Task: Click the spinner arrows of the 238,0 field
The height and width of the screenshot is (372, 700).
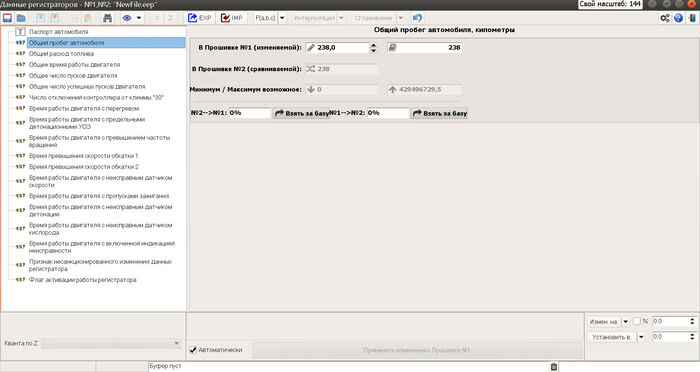Action: (373, 48)
